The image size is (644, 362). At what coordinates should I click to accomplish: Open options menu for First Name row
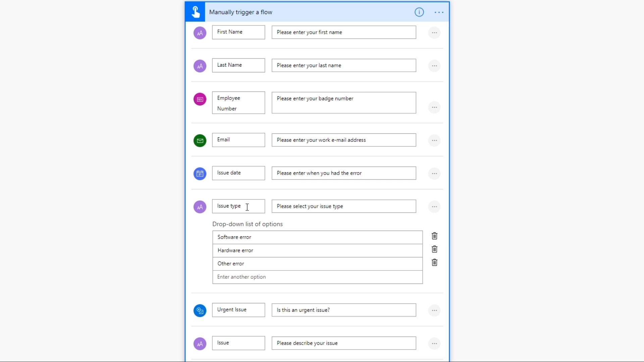(x=434, y=33)
